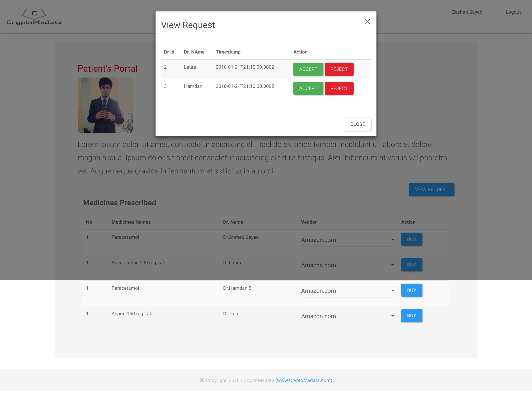Viewport: 532px width, 413px height.
Task: Click the patient profile photo
Action: tap(105, 105)
